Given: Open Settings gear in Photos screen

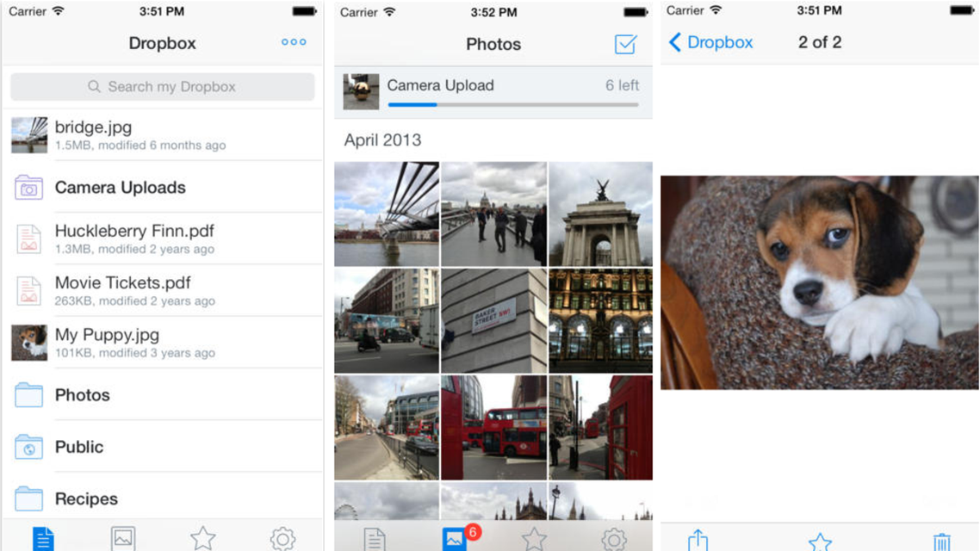Looking at the screenshot, I should coord(614,539).
